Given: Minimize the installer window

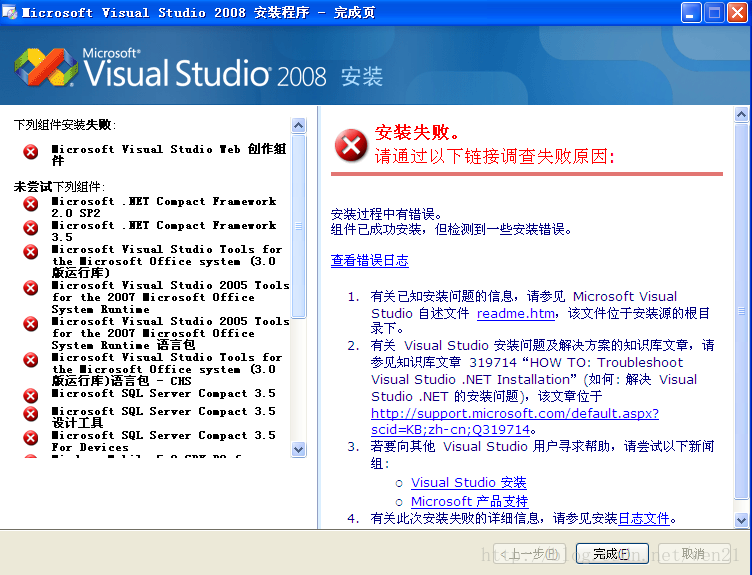Looking at the screenshot, I should pos(691,12).
